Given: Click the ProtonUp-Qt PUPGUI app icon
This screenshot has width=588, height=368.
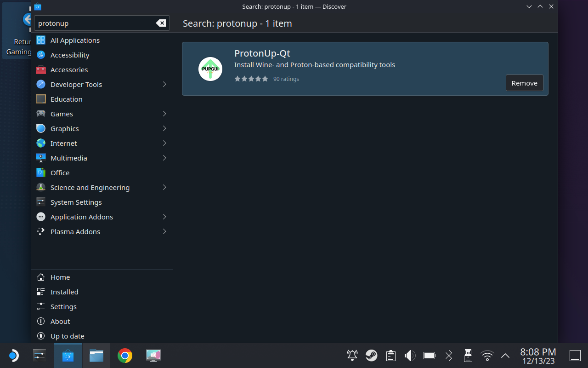Looking at the screenshot, I should point(210,69).
